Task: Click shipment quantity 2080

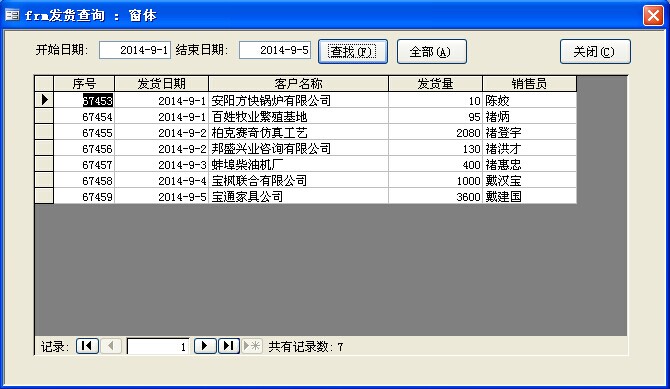Action: tap(435, 133)
